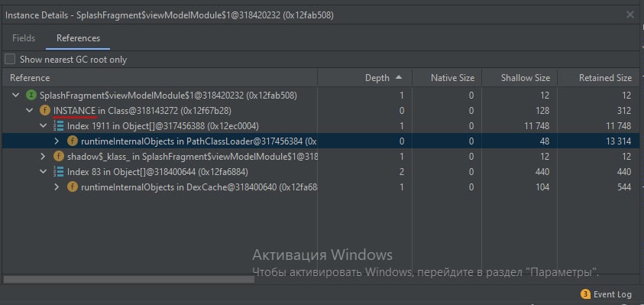Screen dimensions: 644x305
Task: Click the horizontal scrollbar under the reference tree
Action: coord(129,280)
